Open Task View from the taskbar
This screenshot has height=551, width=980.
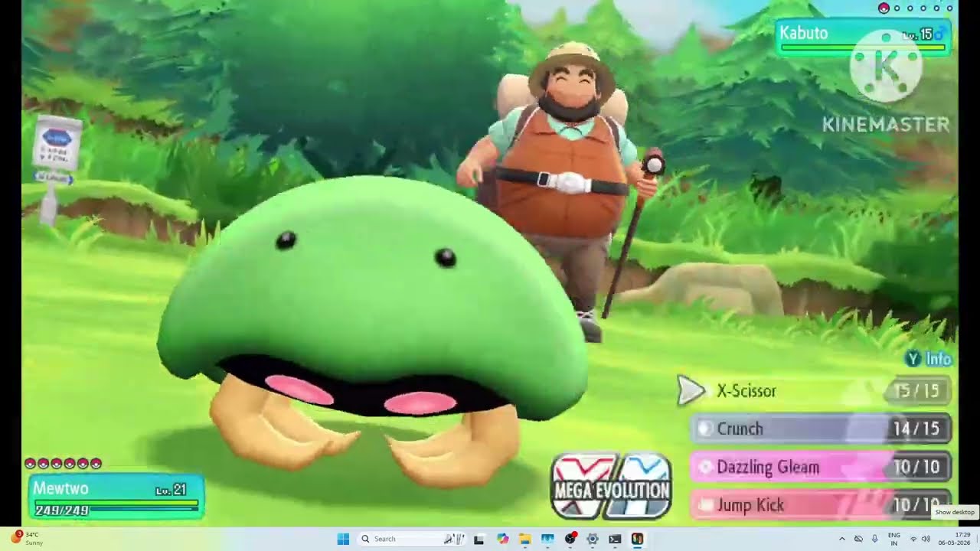coord(479,539)
